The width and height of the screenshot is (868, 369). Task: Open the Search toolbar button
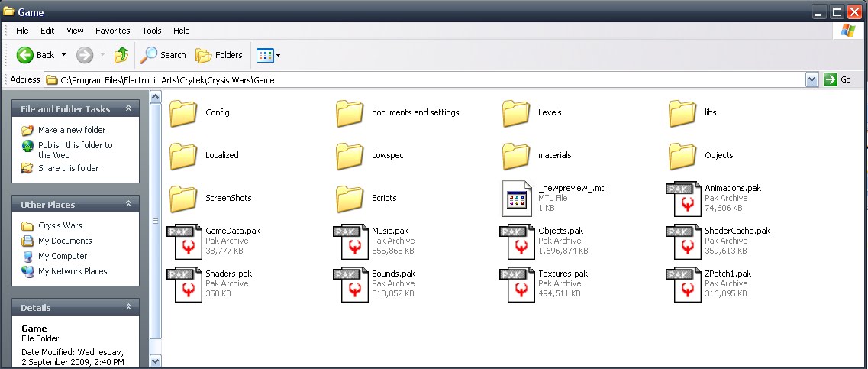(x=163, y=55)
